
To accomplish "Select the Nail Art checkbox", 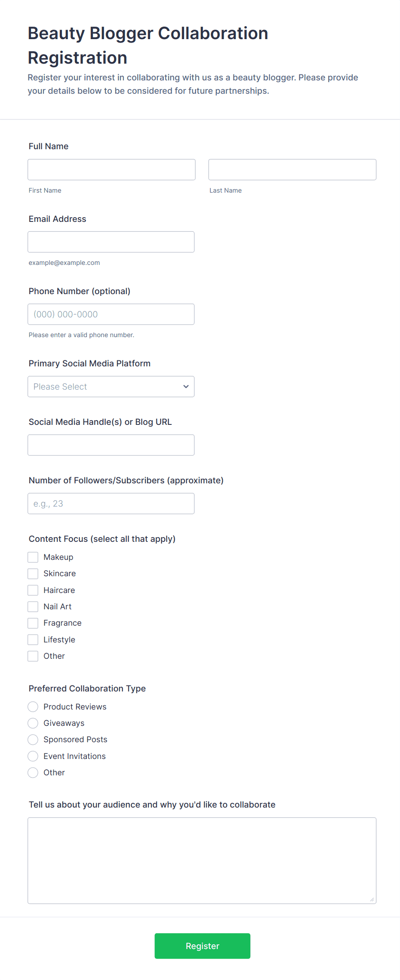I will coord(33,606).
